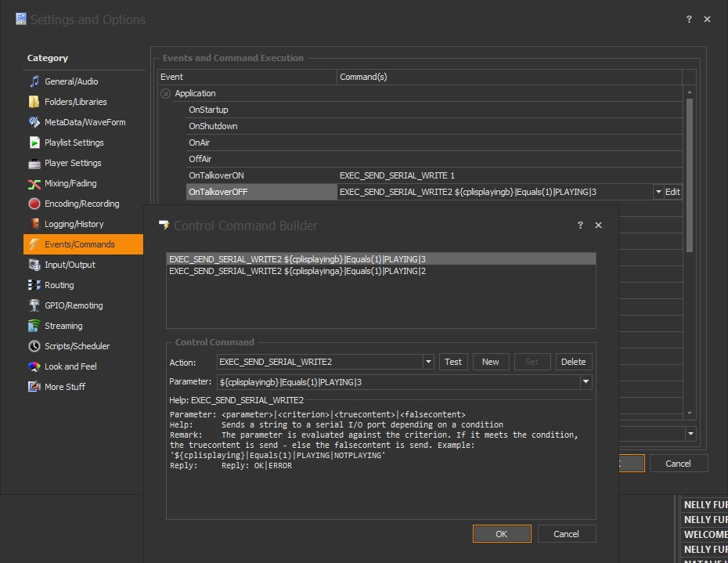Screen dimensions: 728x563
Task: Click the More Stuff icon
Action: point(34,387)
